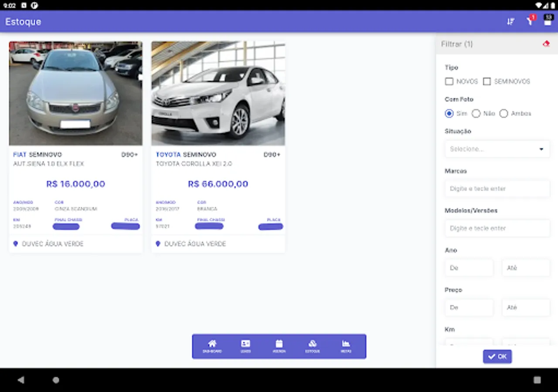Screen dimensions: 558x392
Task: Click the R$ 66.000,00 price
Action: tap(218, 184)
